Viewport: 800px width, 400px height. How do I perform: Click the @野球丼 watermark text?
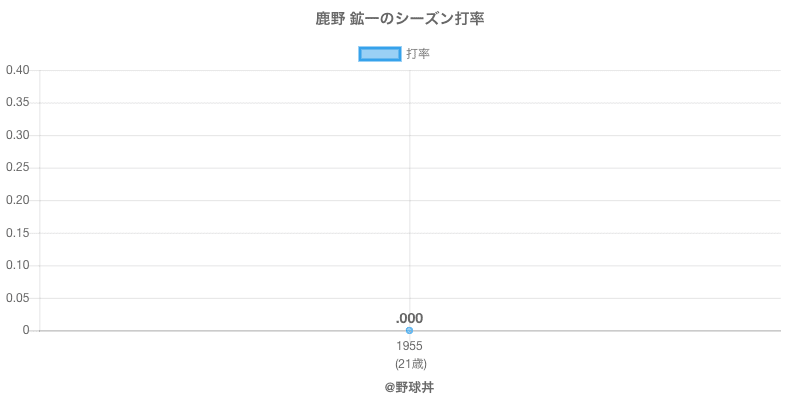coord(410,387)
